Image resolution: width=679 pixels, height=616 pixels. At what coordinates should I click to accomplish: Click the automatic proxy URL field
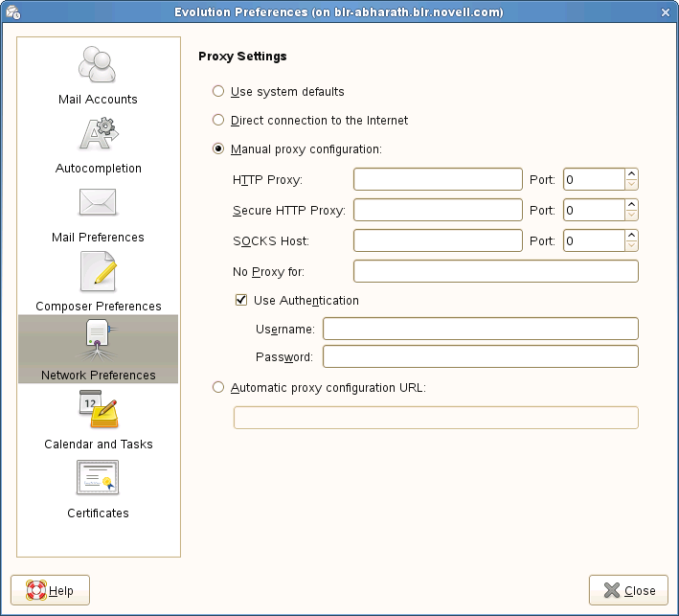[x=436, y=418]
